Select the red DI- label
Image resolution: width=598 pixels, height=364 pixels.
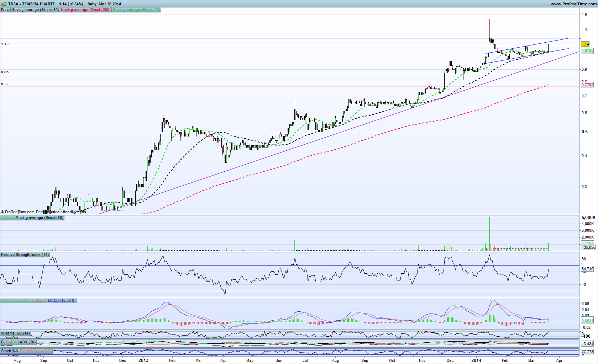point(9,342)
